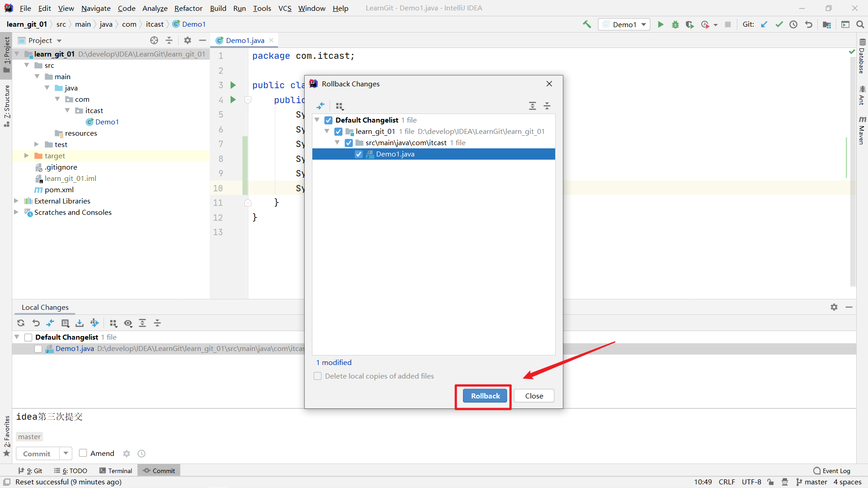Open Git history clock icon
The width and height of the screenshot is (868, 488).
(x=793, y=24)
